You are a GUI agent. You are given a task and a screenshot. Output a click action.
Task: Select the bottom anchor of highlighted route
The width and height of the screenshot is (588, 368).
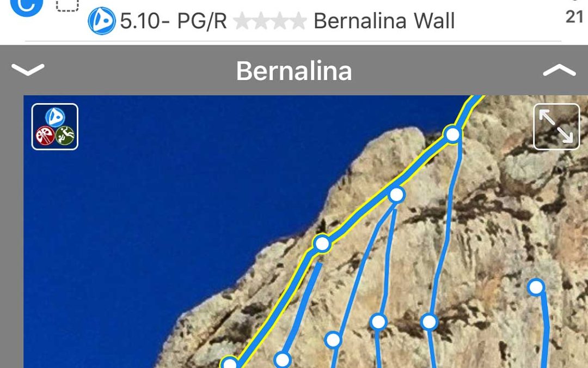coord(230,363)
